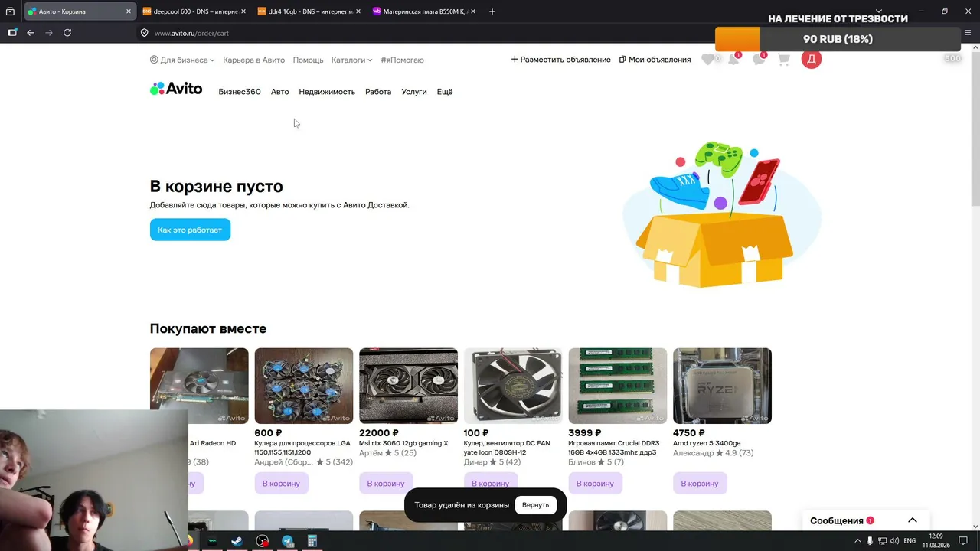Open Calculator from the taskbar

coord(312,541)
